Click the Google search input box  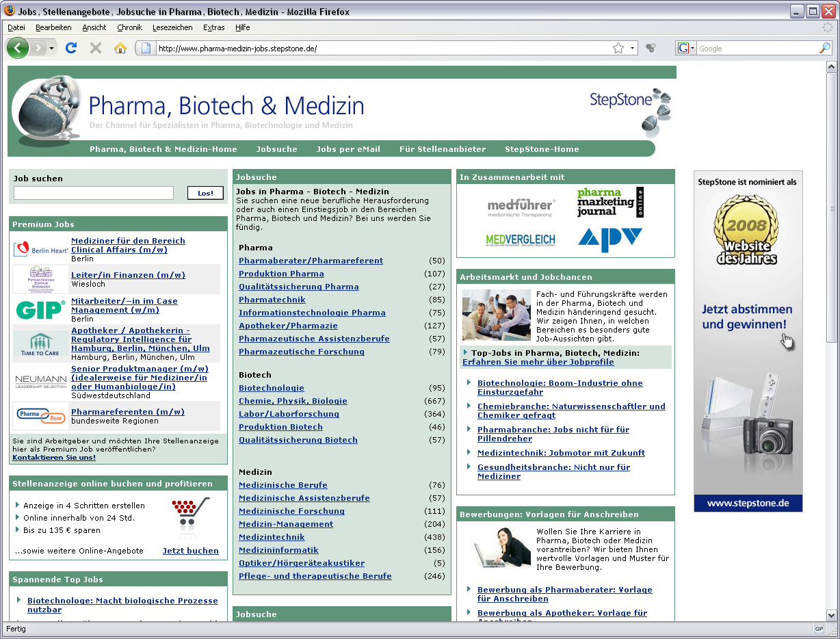pyautogui.click(x=757, y=49)
